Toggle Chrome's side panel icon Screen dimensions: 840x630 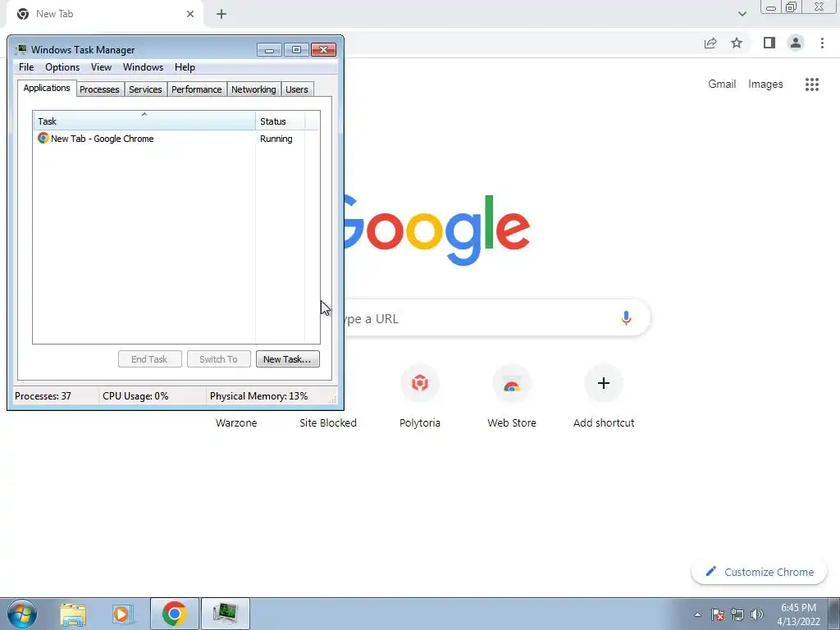coord(769,43)
